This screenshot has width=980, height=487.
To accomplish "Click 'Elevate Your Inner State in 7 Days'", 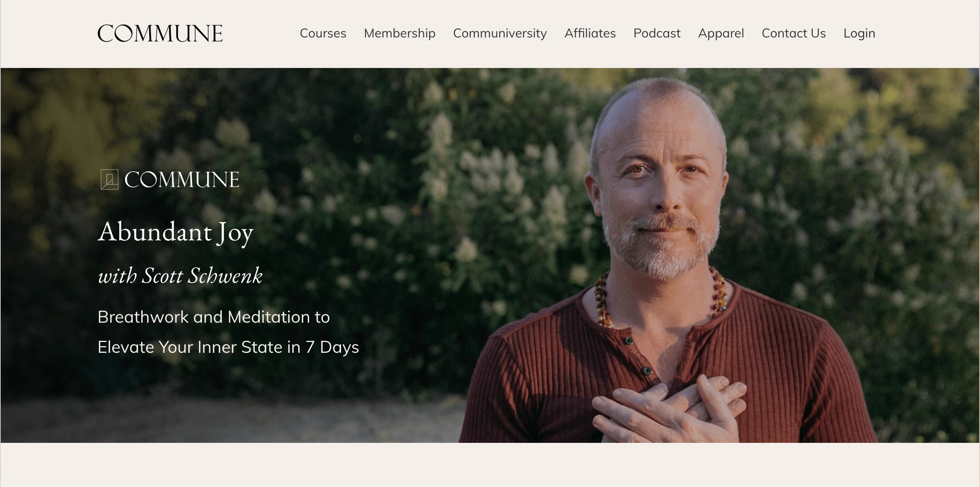I will (228, 347).
